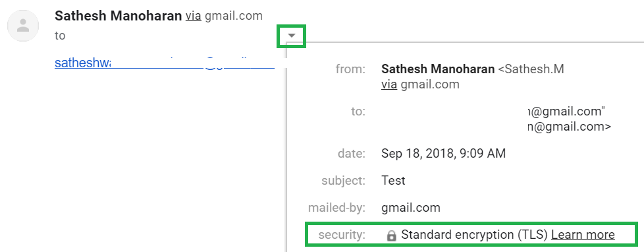Click Sathesh Manoharan name in the from row
644x252 pixels.
coord(438,69)
